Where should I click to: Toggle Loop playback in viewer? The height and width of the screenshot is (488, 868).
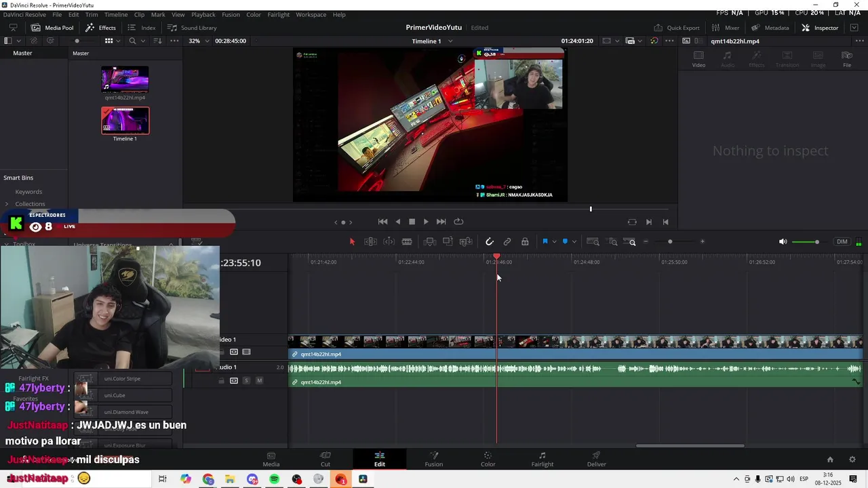pyautogui.click(x=458, y=222)
